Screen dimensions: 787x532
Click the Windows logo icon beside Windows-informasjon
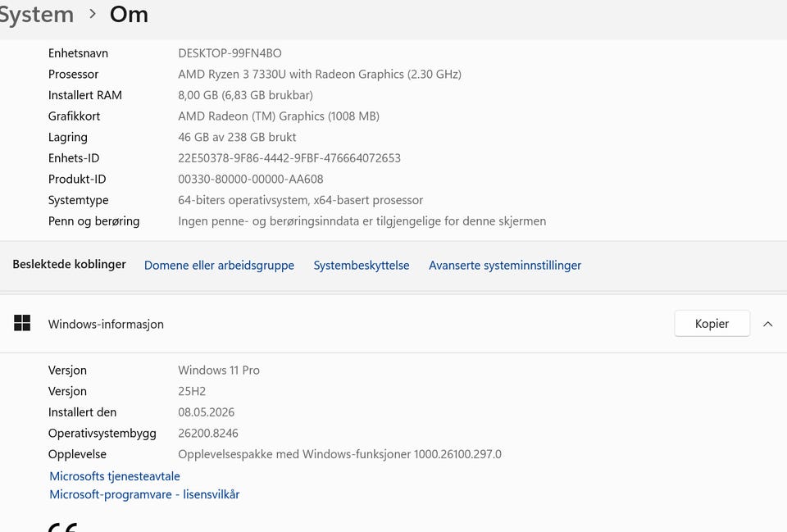(22, 323)
